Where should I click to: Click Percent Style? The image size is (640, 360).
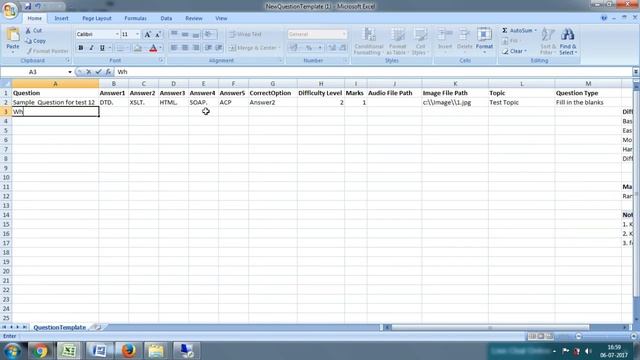pyautogui.click(x=309, y=48)
